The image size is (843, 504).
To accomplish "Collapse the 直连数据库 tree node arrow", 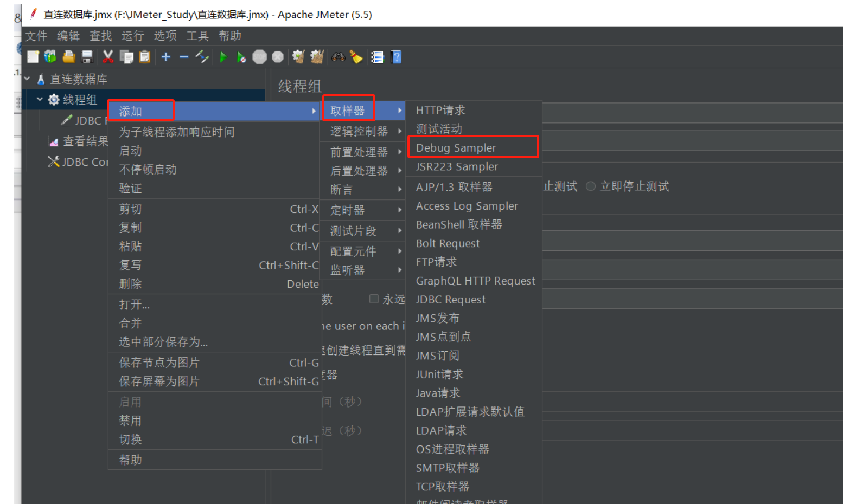I will coord(27,79).
